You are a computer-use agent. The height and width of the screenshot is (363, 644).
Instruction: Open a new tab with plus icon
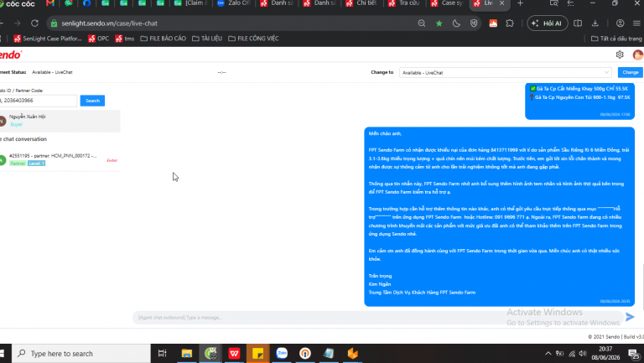(x=520, y=3)
